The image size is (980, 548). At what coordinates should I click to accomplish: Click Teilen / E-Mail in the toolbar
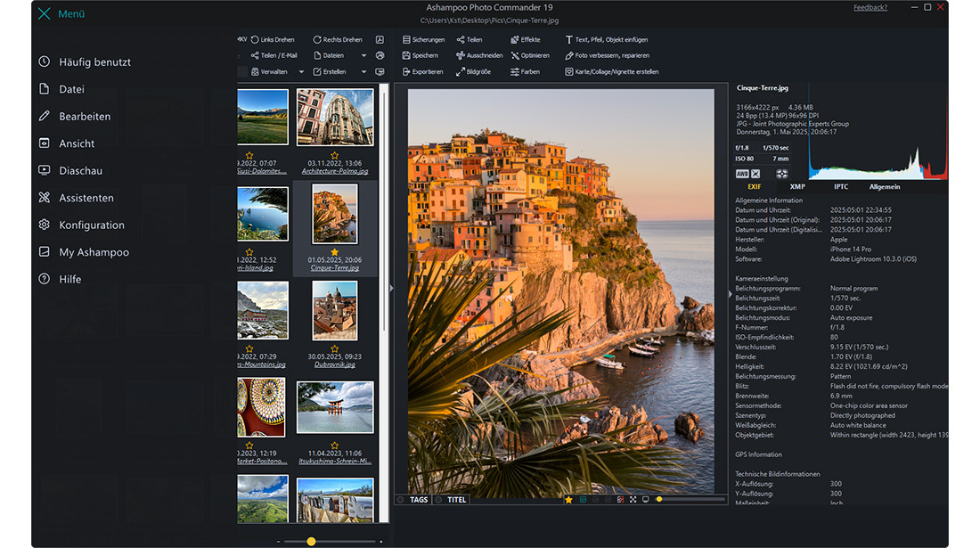[x=274, y=55]
